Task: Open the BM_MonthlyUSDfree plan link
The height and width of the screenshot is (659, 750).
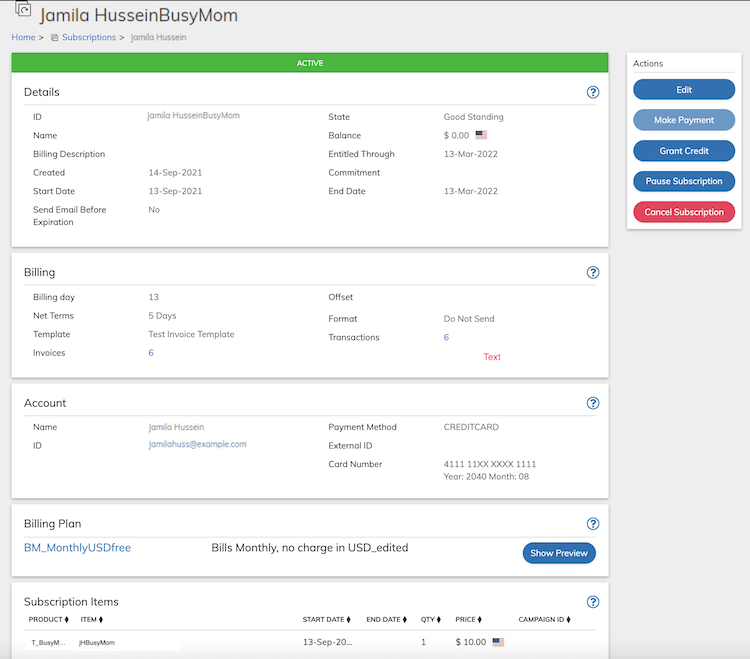Action: (77, 548)
